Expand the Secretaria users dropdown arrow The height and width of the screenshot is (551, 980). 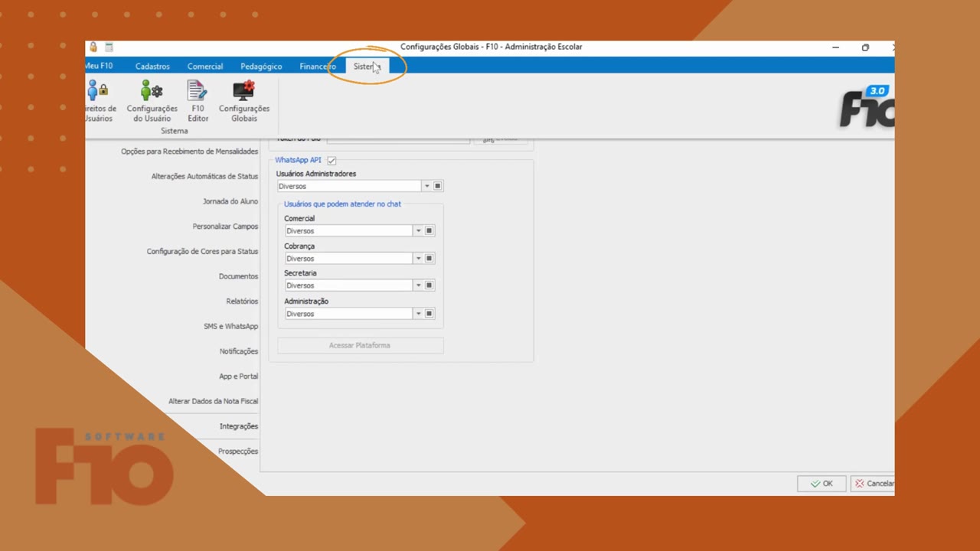[x=418, y=285]
